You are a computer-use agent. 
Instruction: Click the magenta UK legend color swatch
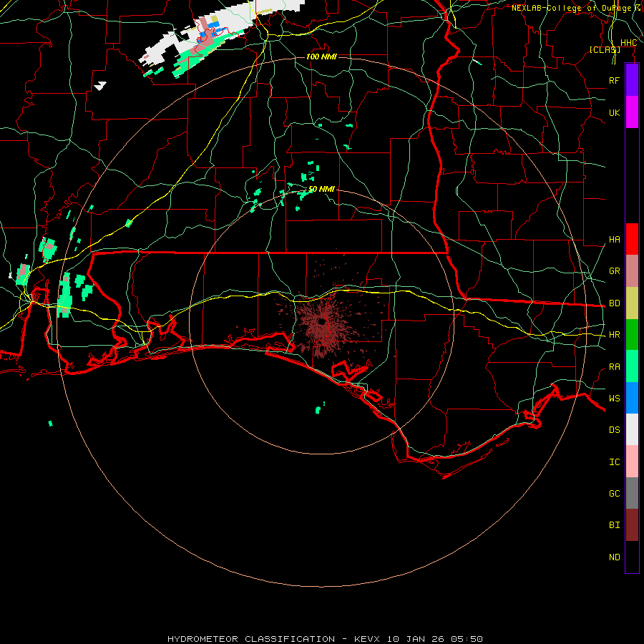tap(632, 112)
